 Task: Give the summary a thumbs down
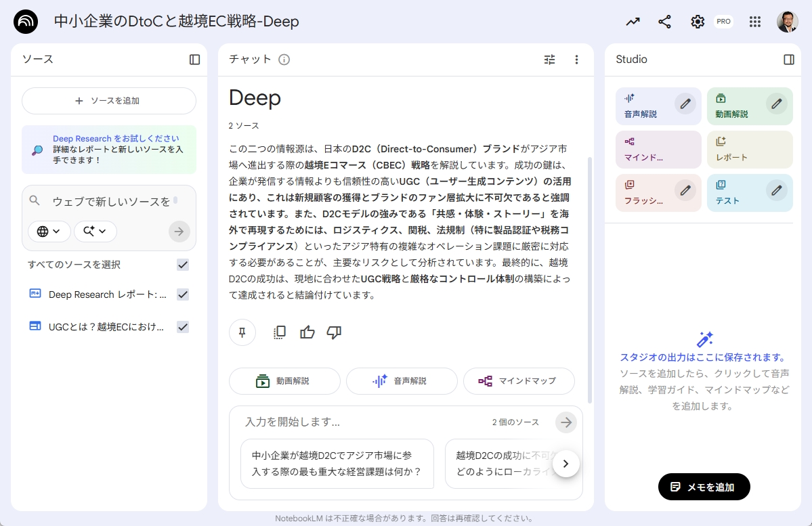pyautogui.click(x=333, y=332)
